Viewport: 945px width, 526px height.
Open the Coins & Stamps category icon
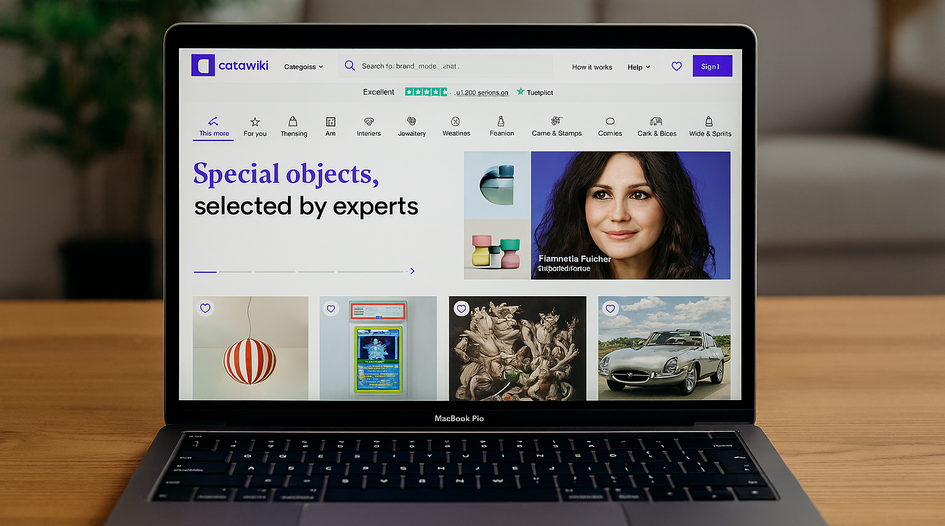point(556,122)
